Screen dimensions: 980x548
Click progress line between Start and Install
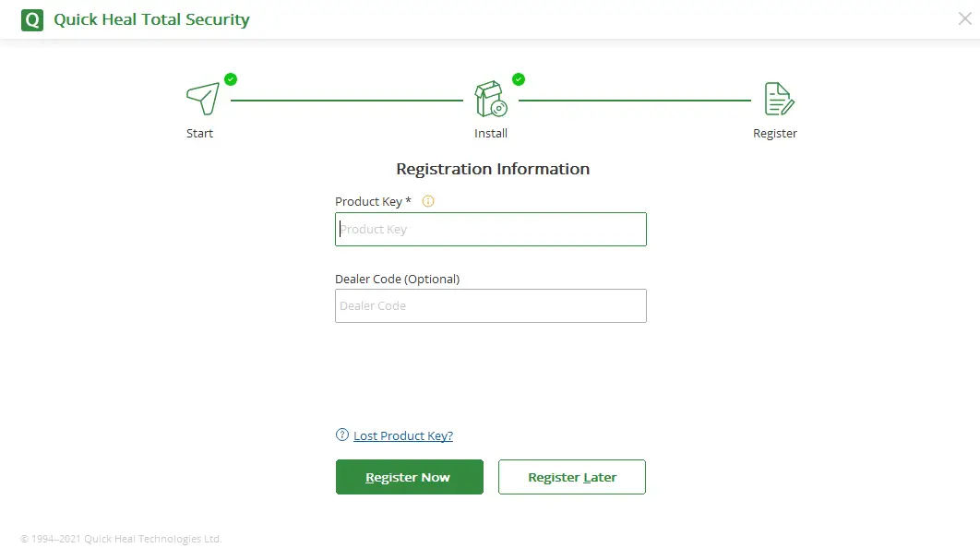click(x=347, y=100)
